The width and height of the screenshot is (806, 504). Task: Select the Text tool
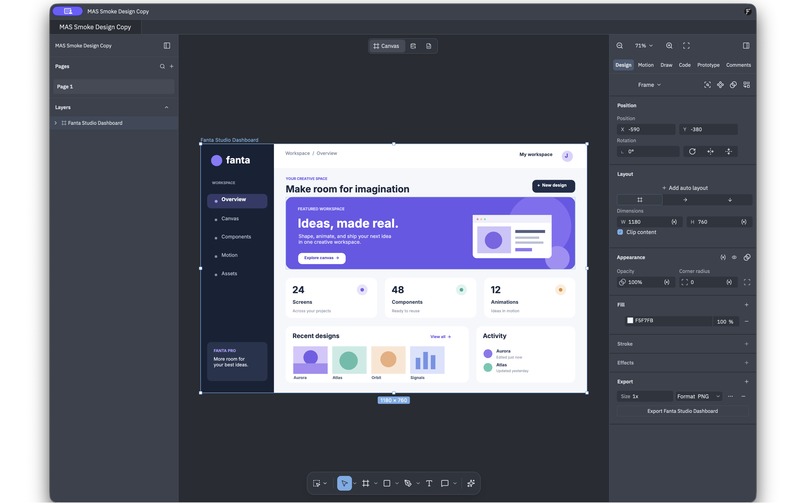click(x=429, y=483)
